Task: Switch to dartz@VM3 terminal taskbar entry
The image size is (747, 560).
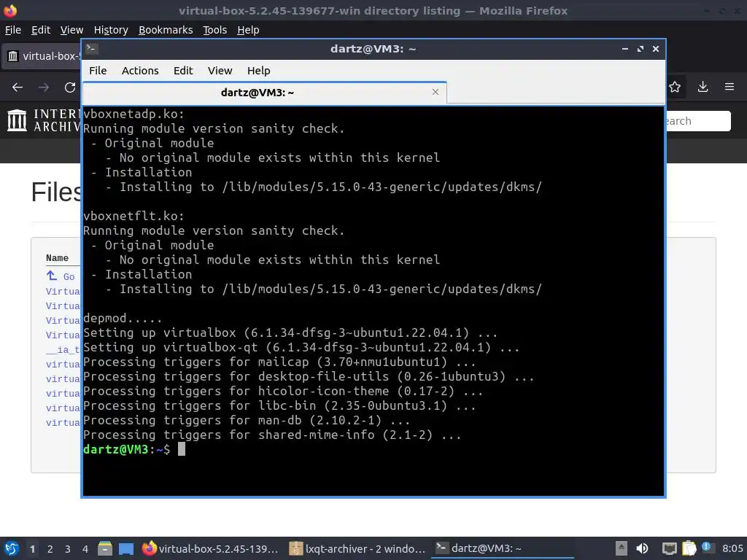Action: [x=503, y=548]
